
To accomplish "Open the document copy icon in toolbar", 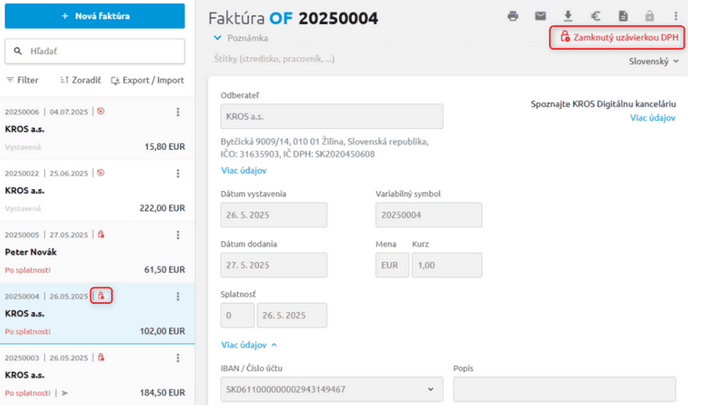I will [622, 16].
